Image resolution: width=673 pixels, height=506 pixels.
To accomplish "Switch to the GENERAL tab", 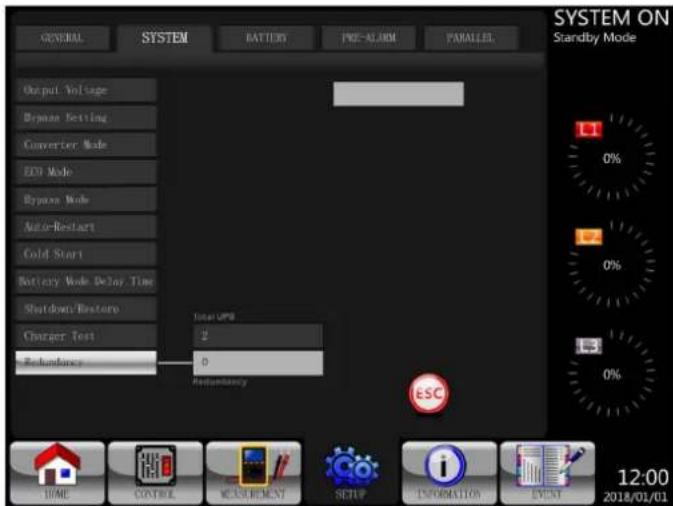I will 62,38.
